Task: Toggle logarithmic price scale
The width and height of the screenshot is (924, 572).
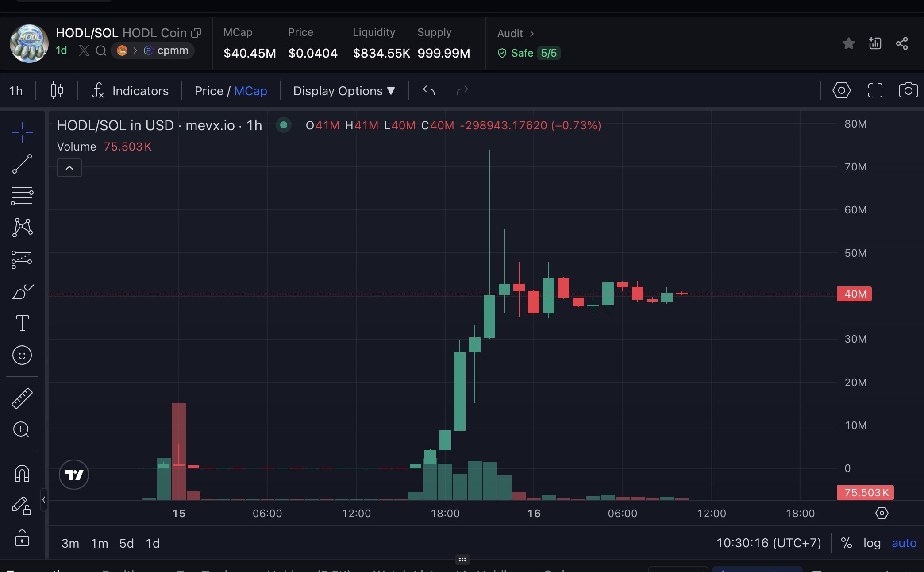Action: tap(872, 543)
